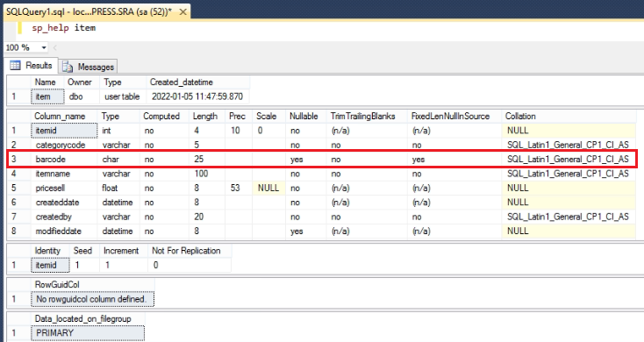Click the Messages tab icon
Viewport: 644px width, 342px height.
(68, 67)
